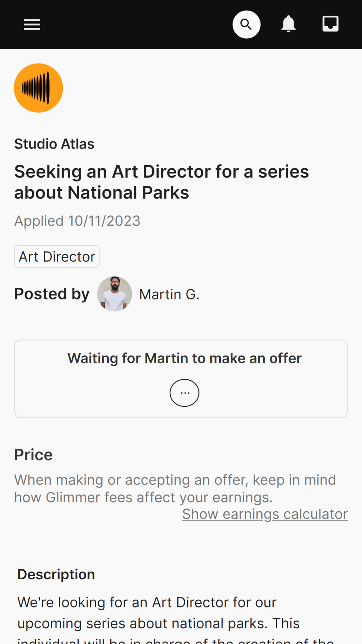Click the search magnifier icon

point(246,25)
